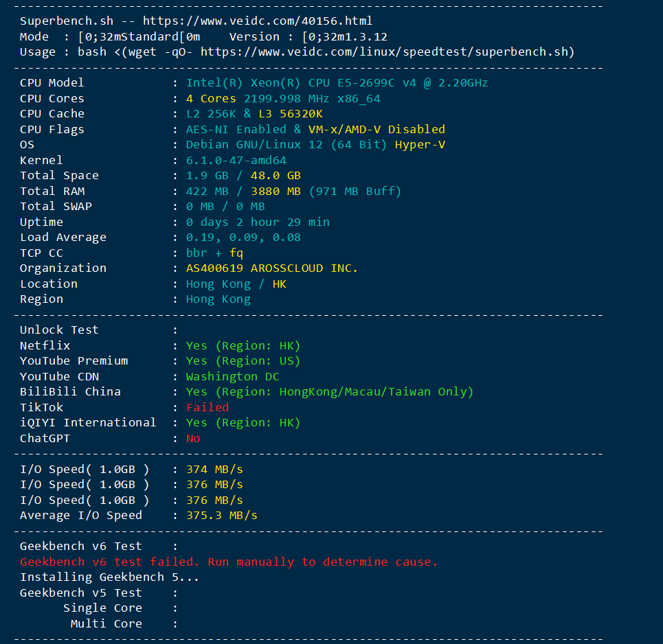Select the YouTube CDN Washington DC result

(232, 376)
